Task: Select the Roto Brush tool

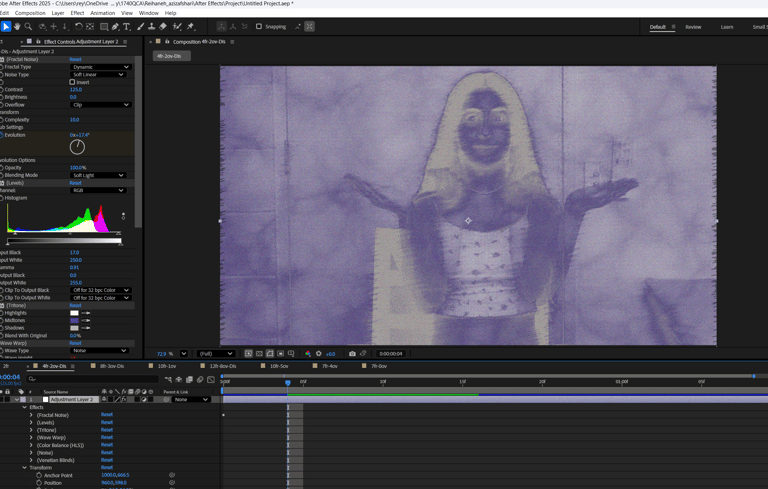Action: pos(177,26)
